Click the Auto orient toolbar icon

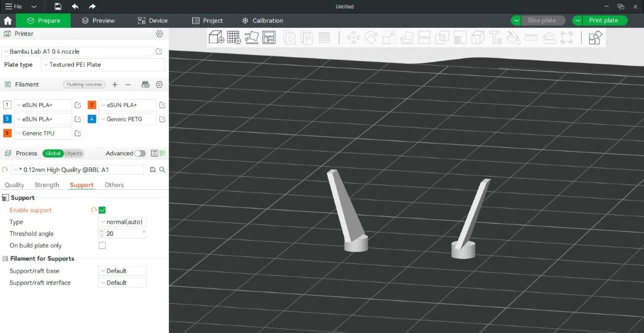pyautogui.click(x=252, y=37)
